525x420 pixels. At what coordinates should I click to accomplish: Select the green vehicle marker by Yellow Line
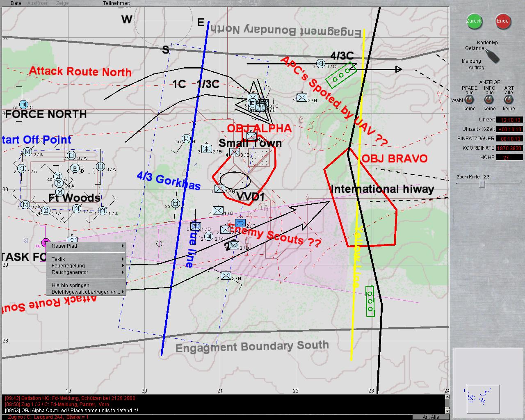370,301
